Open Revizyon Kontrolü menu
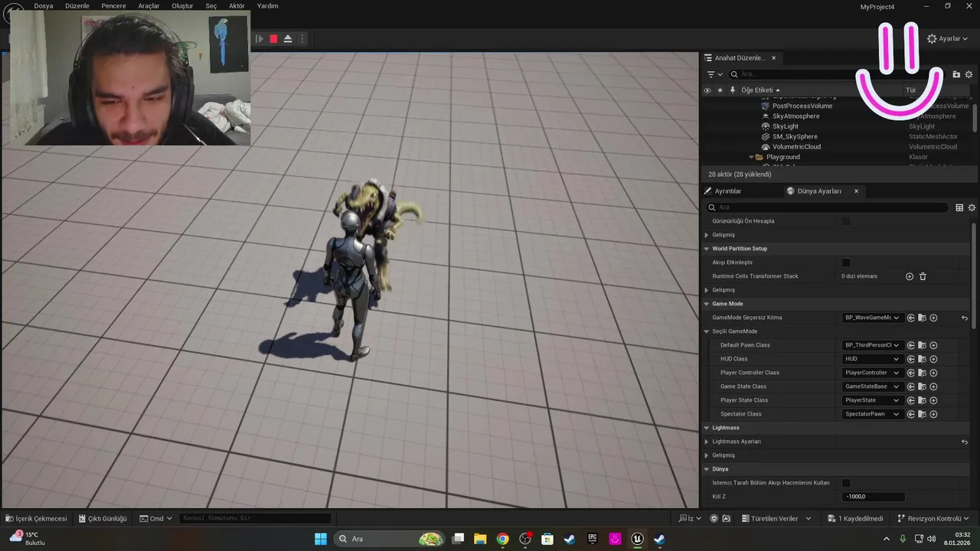The image size is (980, 551). tap(934, 518)
